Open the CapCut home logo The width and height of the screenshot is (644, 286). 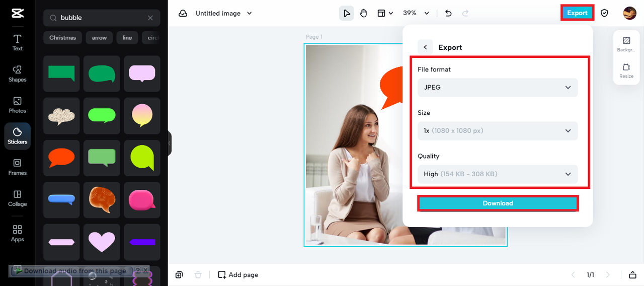pos(17,14)
